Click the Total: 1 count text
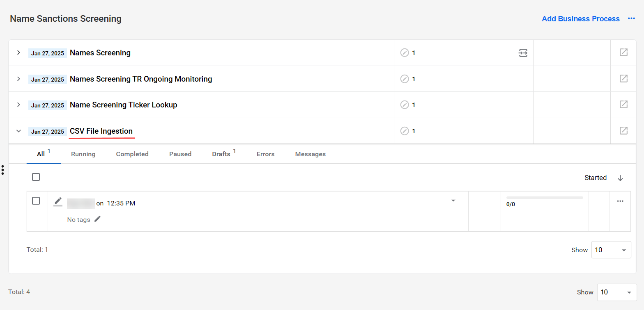This screenshot has width=644, height=310. coord(37,249)
